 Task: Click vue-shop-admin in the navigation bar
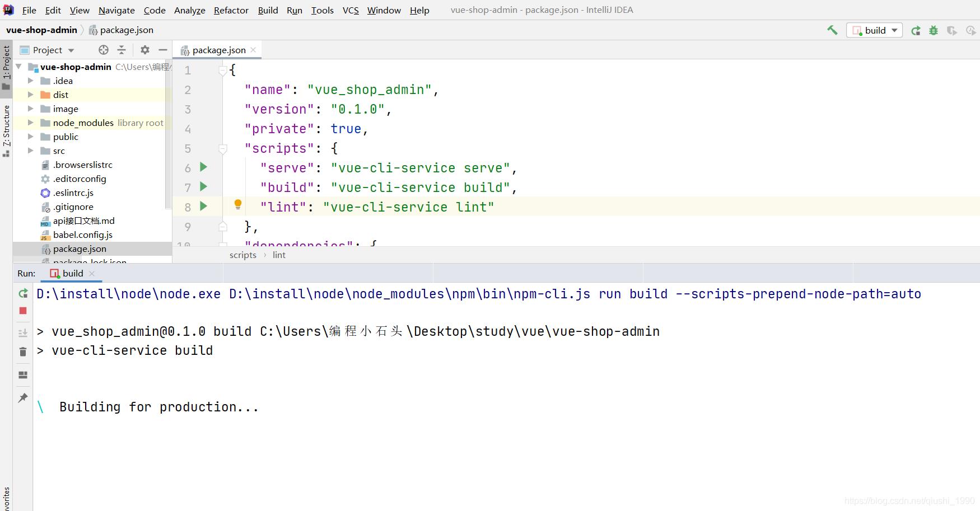[x=41, y=30]
